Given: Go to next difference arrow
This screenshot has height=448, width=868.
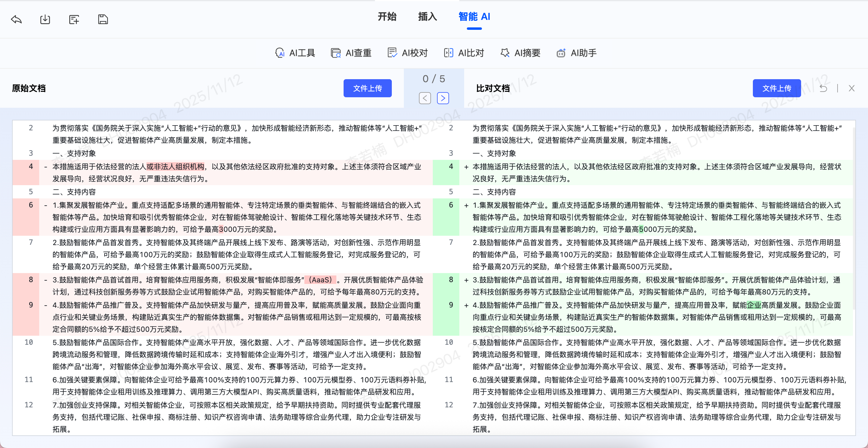Looking at the screenshot, I should pos(443,98).
